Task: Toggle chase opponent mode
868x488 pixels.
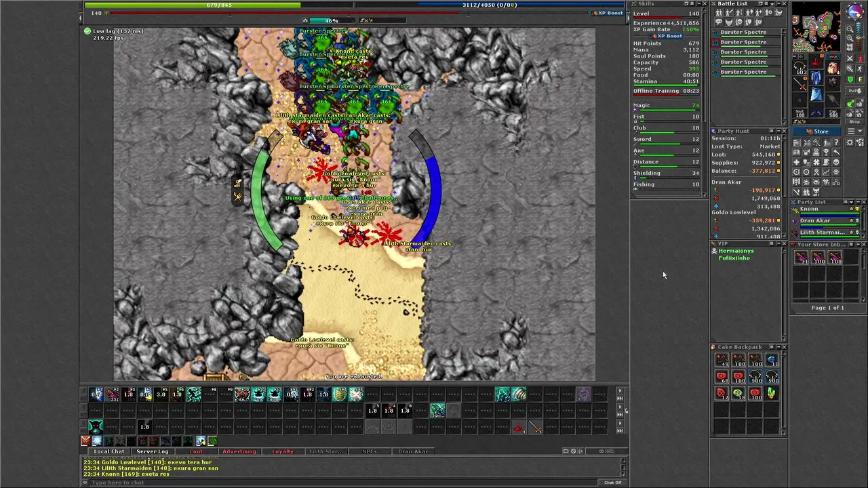Action: tap(860, 68)
